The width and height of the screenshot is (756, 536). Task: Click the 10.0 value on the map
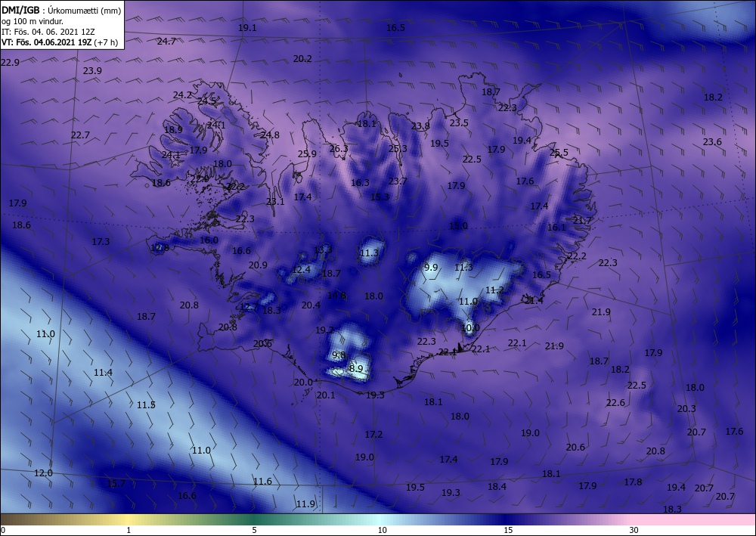470,328
